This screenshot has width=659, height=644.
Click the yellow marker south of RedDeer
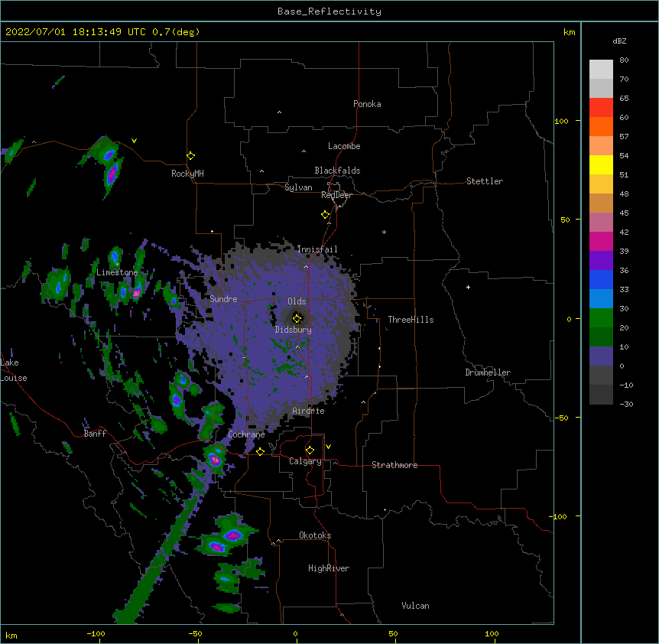[325, 215]
